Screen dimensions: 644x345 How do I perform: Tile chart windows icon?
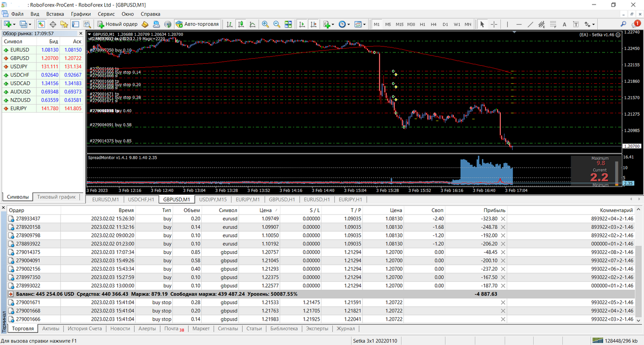pyautogui.click(x=288, y=24)
